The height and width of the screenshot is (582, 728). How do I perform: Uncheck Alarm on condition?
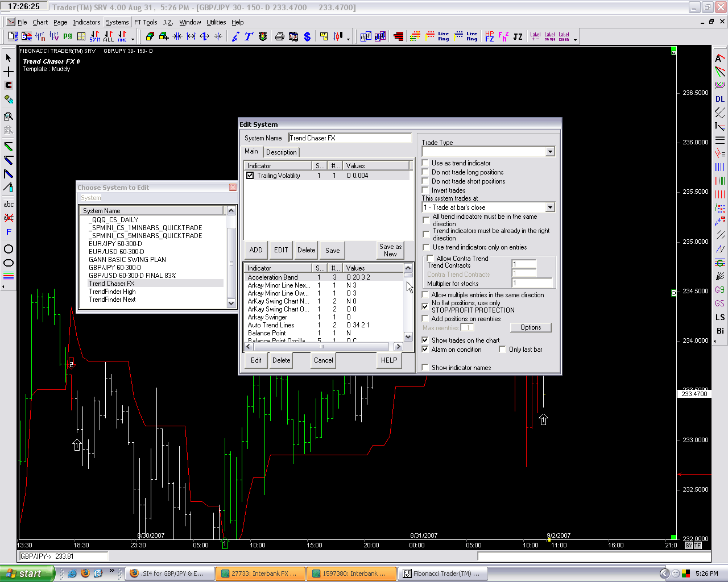click(x=425, y=350)
